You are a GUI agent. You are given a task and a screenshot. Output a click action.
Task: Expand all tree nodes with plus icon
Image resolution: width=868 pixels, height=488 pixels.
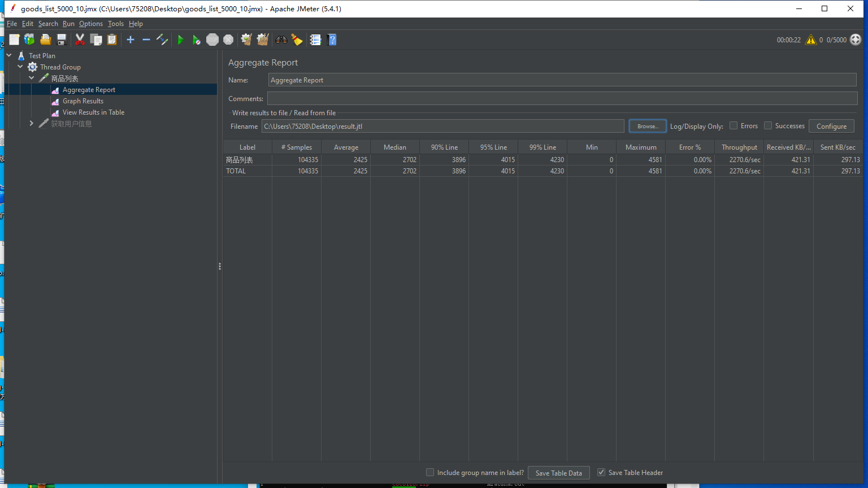pyautogui.click(x=131, y=40)
